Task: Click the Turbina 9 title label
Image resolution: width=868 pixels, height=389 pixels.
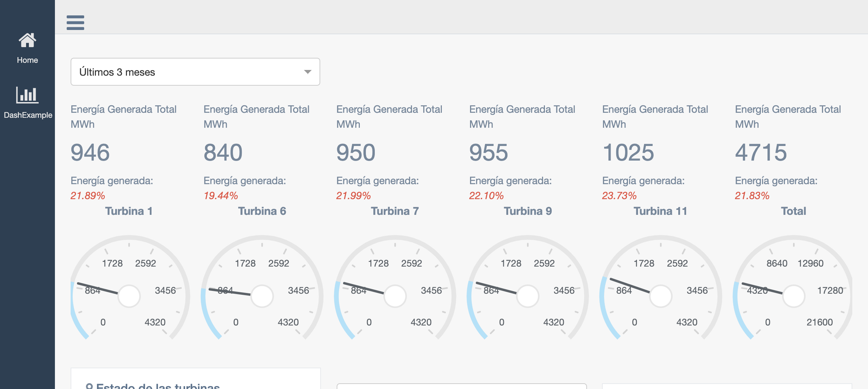Action: pos(527,211)
